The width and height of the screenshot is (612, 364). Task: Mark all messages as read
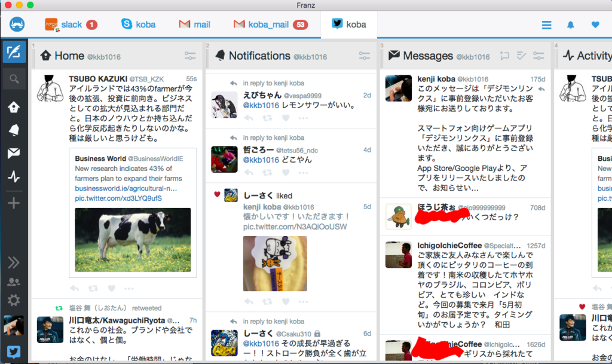click(x=521, y=56)
